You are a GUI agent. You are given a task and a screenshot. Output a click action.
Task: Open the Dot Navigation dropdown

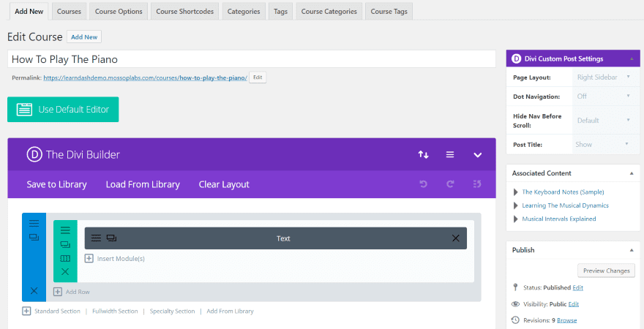tap(602, 96)
